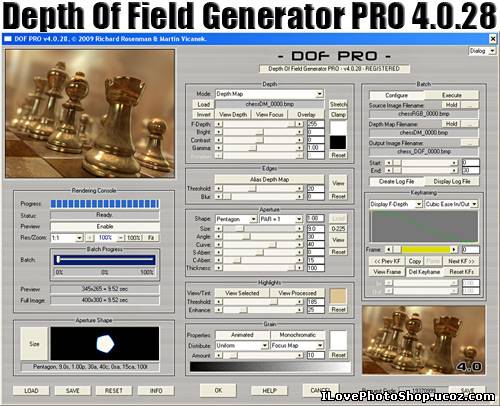Screen dimensions: 500x406
Task: Toggle the Animated grain button
Action: (242, 335)
